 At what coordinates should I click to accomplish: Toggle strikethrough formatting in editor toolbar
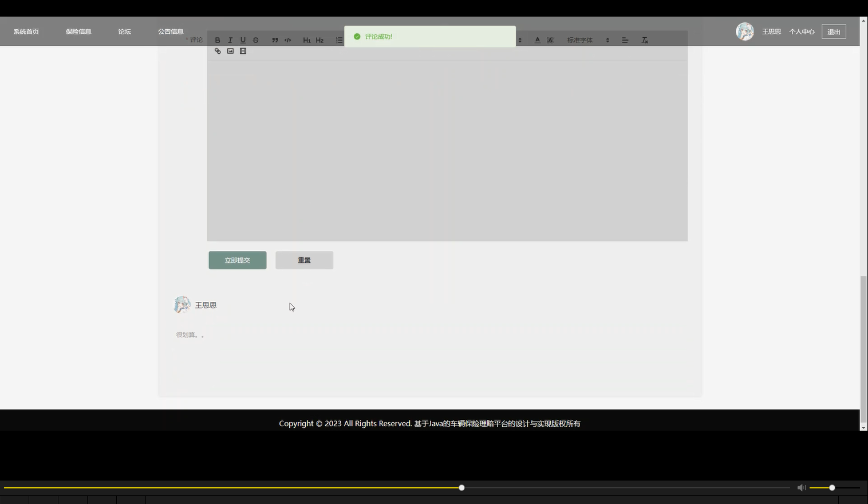256,40
